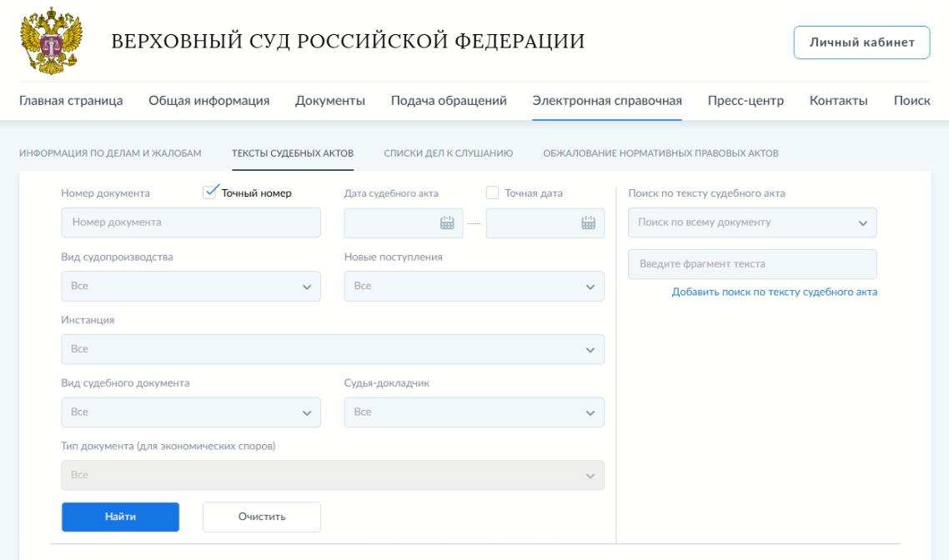Image resolution: width=949 pixels, height=560 pixels.
Task: Click the "Найти" search button
Action: [120, 517]
